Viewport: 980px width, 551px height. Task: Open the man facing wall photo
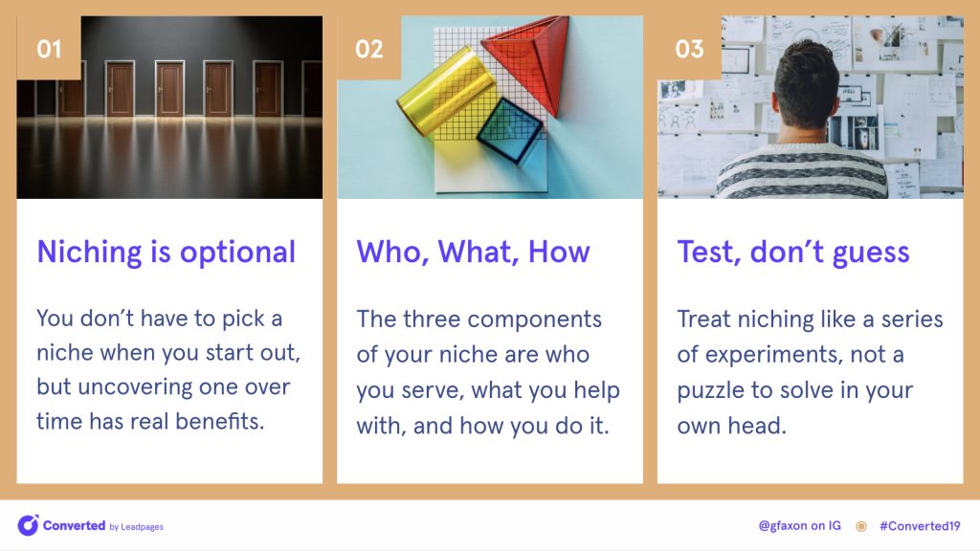(x=811, y=107)
